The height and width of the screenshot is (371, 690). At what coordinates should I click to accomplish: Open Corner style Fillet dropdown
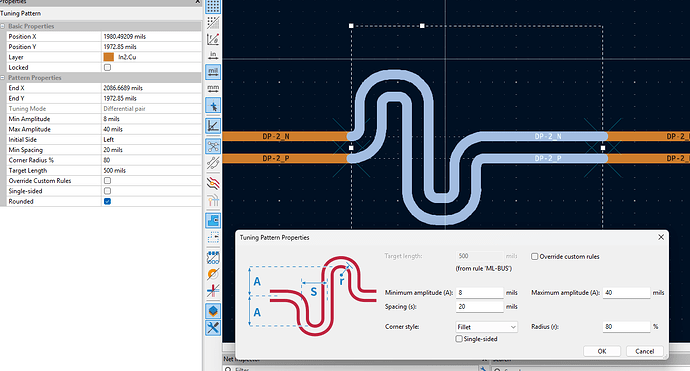point(486,327)
